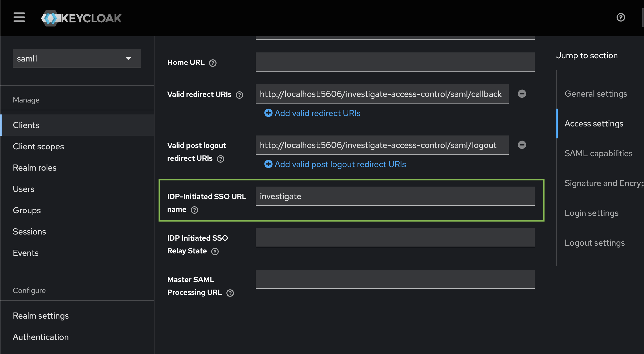Show the IDP Initiated SSO Relay State tooltip
This screenshot has width=644, height=354.
click(x=215, y=251)
